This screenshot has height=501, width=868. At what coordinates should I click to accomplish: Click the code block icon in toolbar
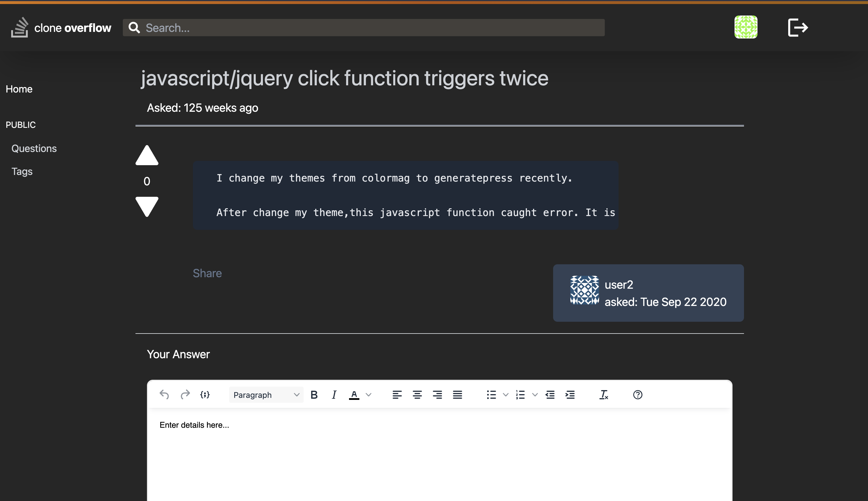coord(205,395)
